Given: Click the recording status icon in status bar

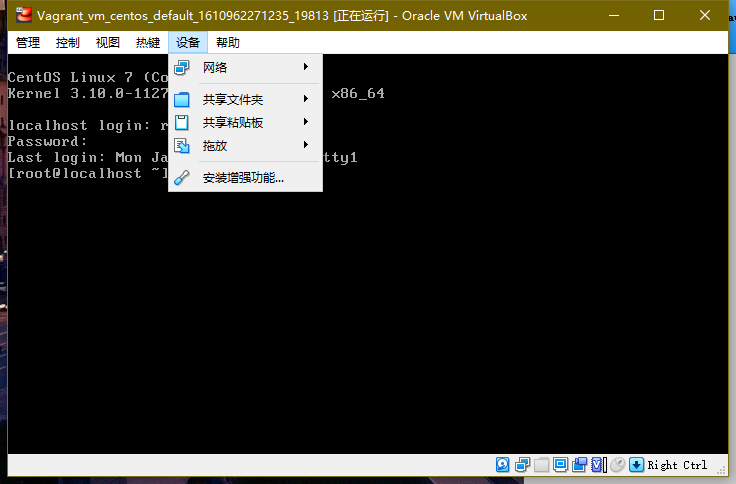Looking at the screenshot, I should (x=579, y=465).
